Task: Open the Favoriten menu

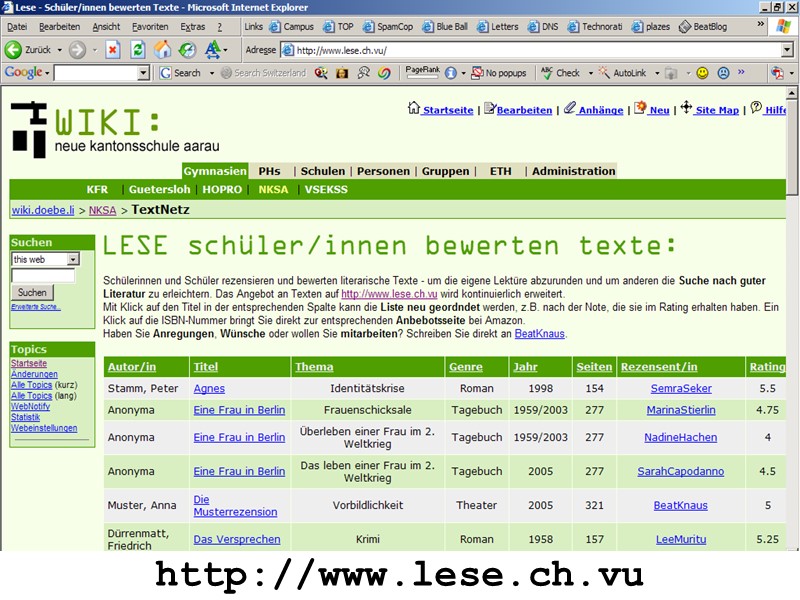Action: click(x=148, y=27)
